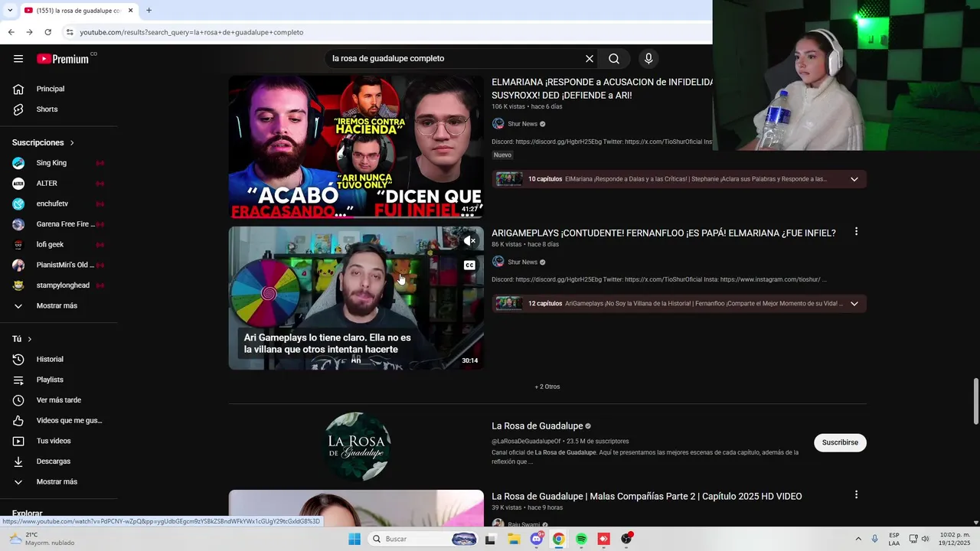Click the magnifying glass search button
This screenshot has width=980, height=551.
(x=614, y=58)
